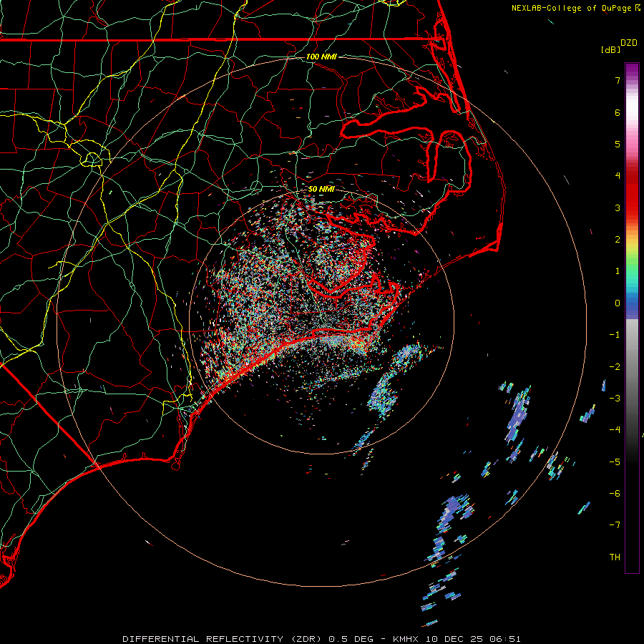This screenshot has height=644, width=644.
Task: Click the '-1' value on color scale
Action: pyautogui.click(x=615, y=335)
